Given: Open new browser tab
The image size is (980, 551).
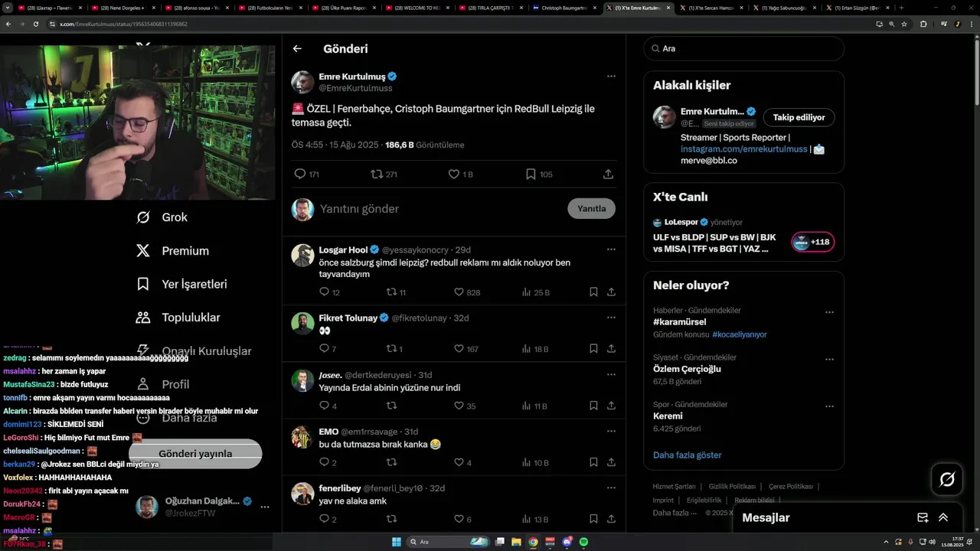Looking at the screenshot, I should pos(900,8).
